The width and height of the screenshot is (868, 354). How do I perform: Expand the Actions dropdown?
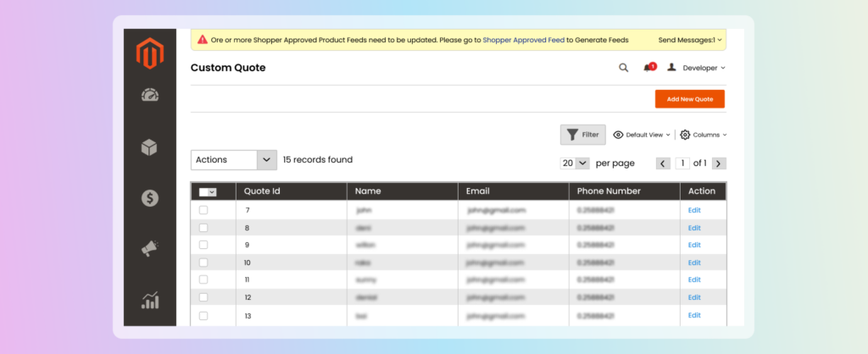point(234,160)
